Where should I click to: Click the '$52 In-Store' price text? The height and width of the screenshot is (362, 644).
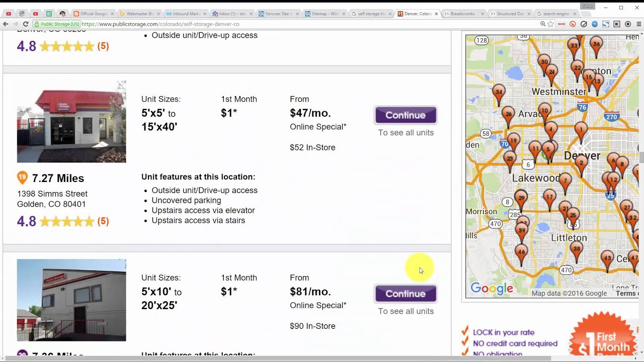[x=312, y=147]
